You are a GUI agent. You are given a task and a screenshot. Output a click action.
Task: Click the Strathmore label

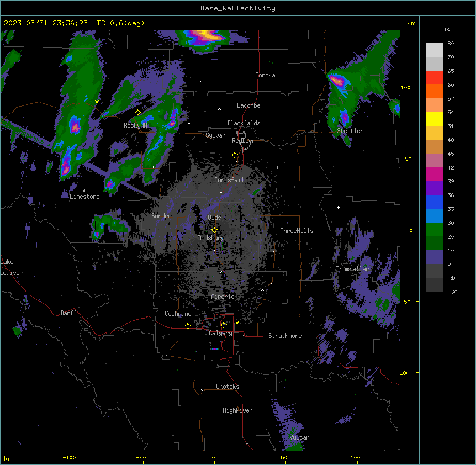click(285, 336)
